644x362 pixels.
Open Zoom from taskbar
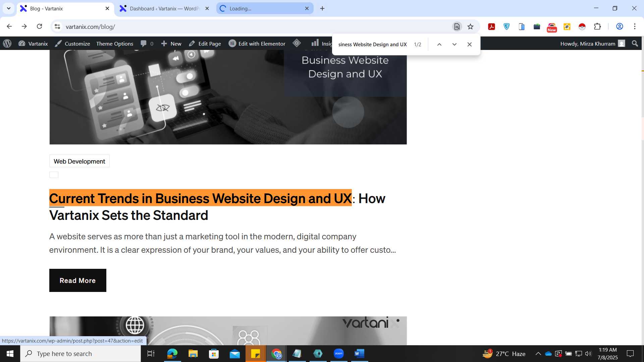point(339,354)
